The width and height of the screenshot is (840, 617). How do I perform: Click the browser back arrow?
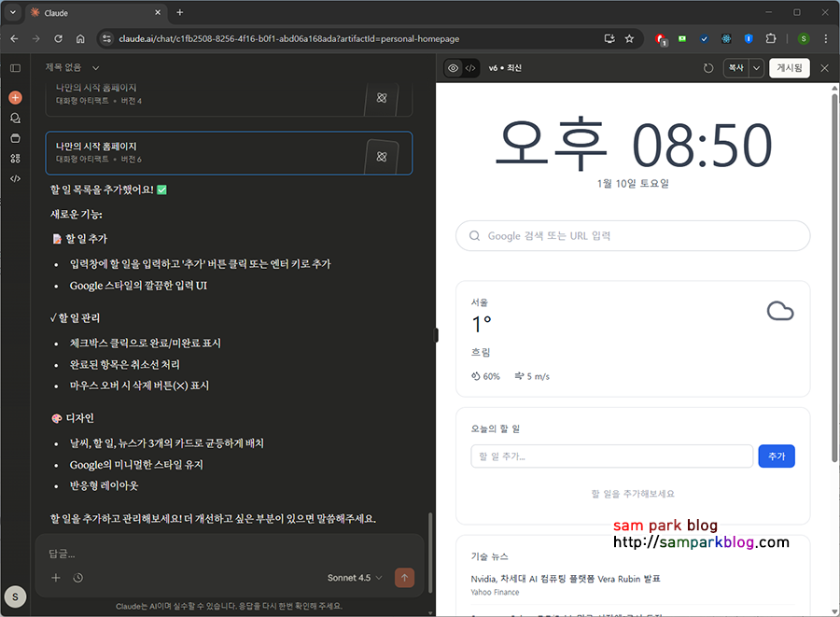tap(14, 38)
